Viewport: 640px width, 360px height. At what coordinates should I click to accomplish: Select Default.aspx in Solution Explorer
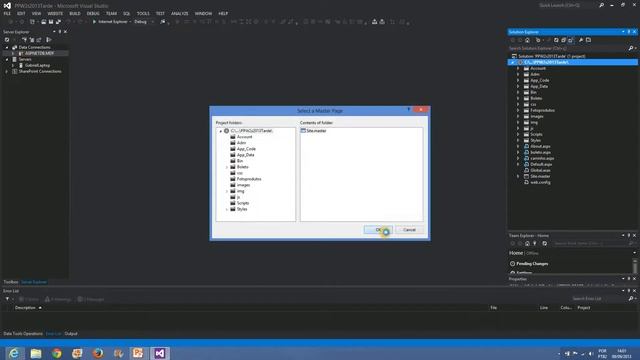pyautogui.click(x=541, y=164)
